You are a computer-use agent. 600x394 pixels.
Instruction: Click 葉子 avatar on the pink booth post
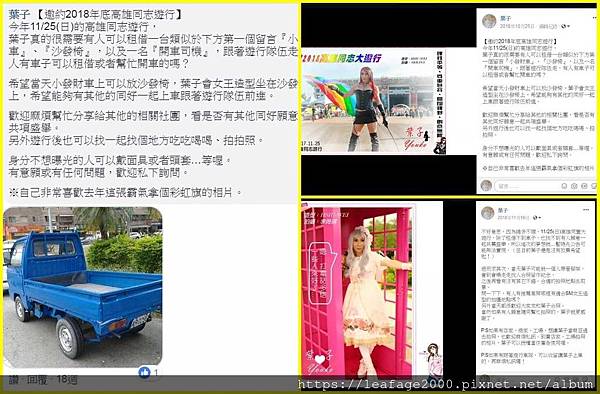pyautogui.click(x=488, y=213)
